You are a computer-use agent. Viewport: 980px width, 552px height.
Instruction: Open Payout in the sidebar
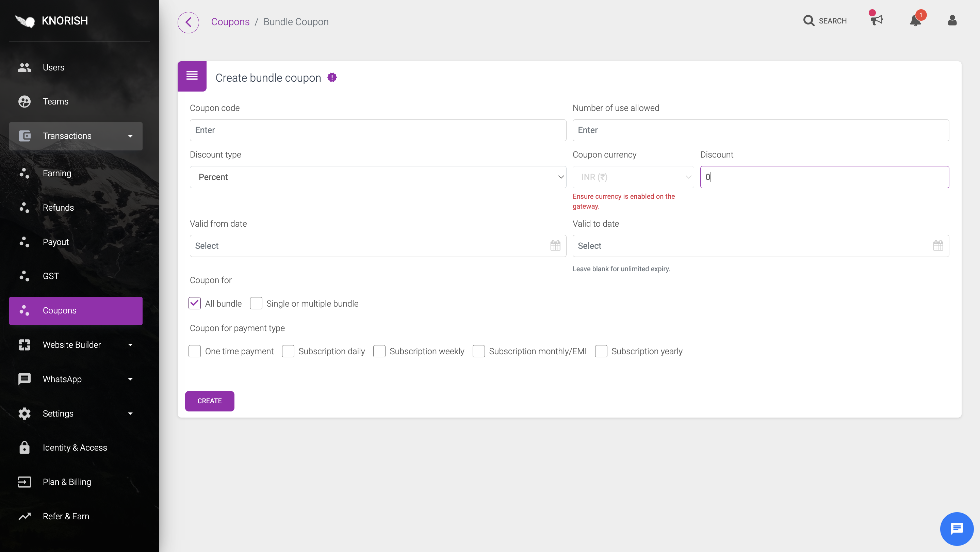coord(76,242)
